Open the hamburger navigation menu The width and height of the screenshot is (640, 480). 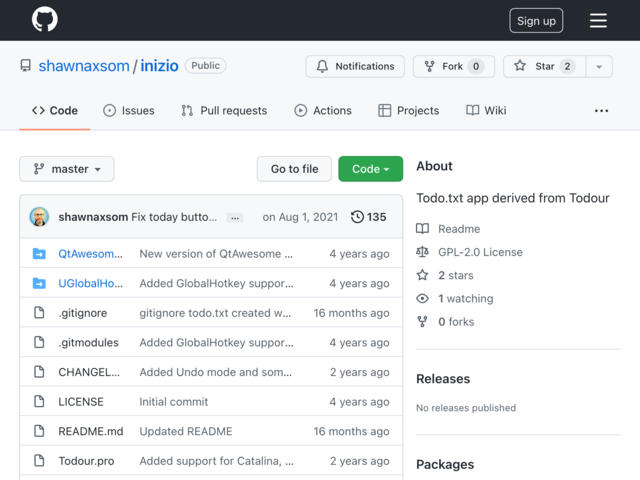(598, 20)
